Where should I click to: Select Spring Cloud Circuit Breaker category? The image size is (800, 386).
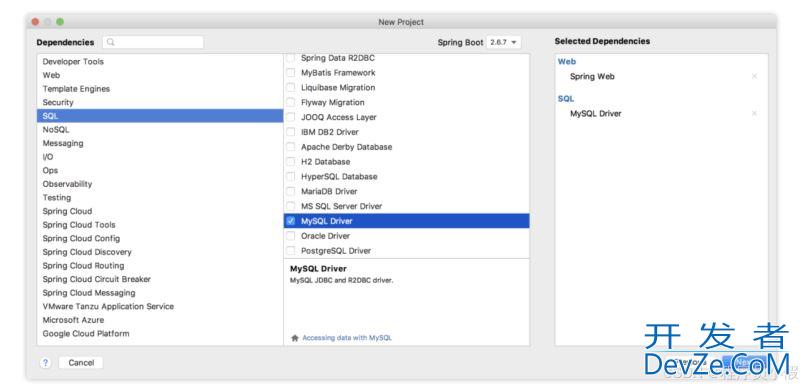(x=160, y=279)
